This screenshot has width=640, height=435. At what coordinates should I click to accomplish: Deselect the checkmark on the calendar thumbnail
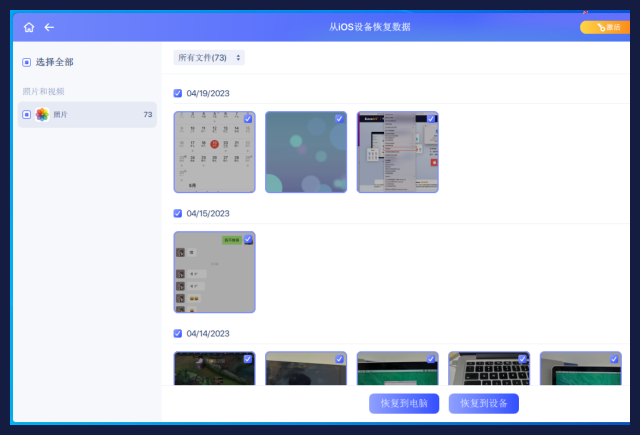[248, 119]
